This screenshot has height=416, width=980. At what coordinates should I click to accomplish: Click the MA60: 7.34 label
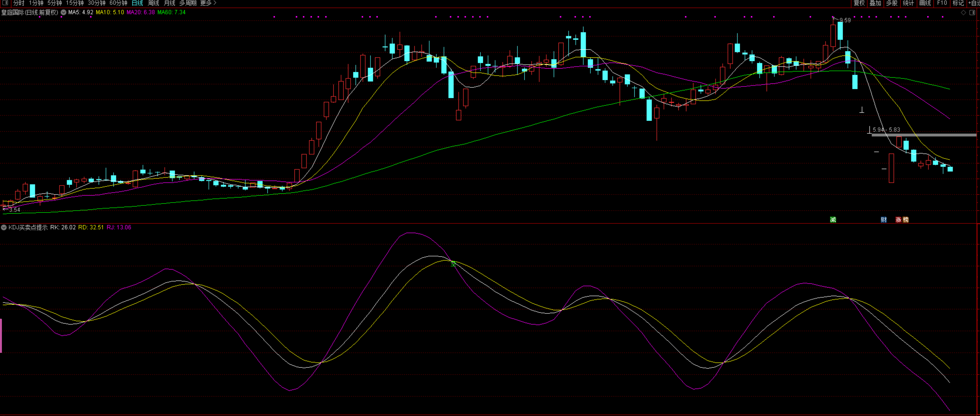(172, 12)
